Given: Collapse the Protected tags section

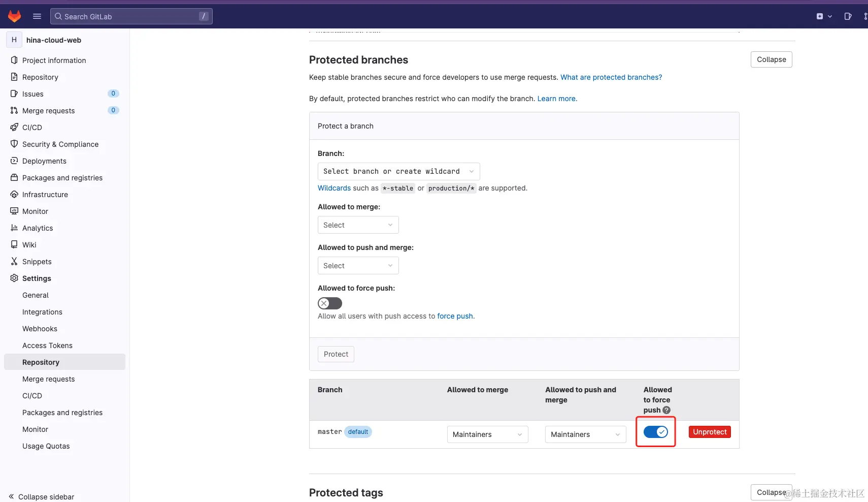Looking at the screenshot, I should [x=771, y=492].
